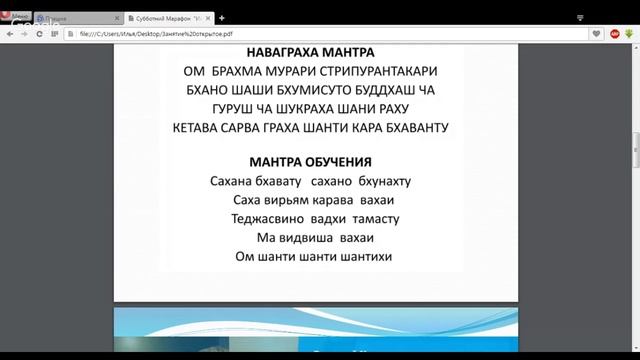This screenshot has height=360, width=640.
Task: Click the line ОМ БРАХМА МУРАРИ СТРИПУРАНТАКАРИ
Action: click(x=310, y=71)
